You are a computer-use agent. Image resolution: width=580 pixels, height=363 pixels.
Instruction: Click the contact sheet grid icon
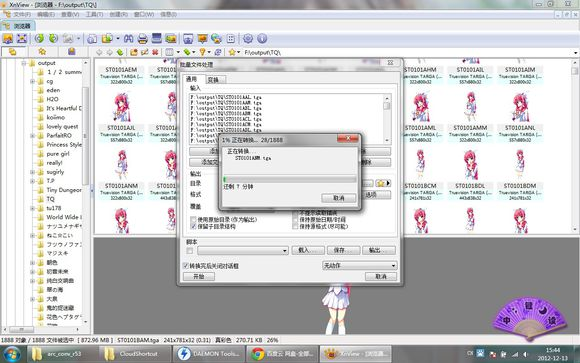point(231,38)
